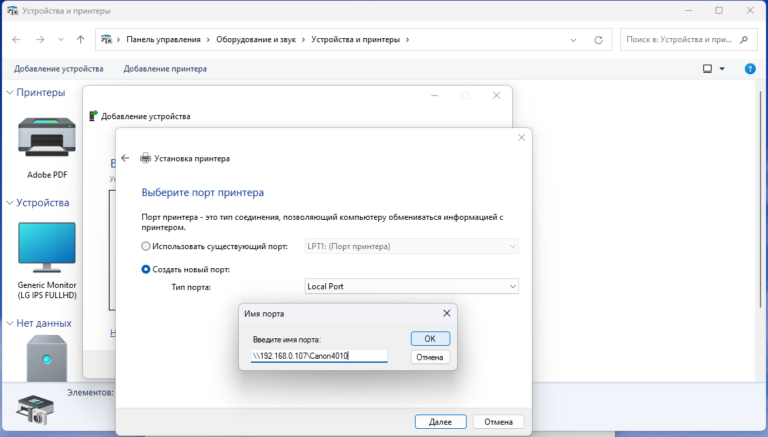Click the Explorer back navigation arrow

click(16, 40)
